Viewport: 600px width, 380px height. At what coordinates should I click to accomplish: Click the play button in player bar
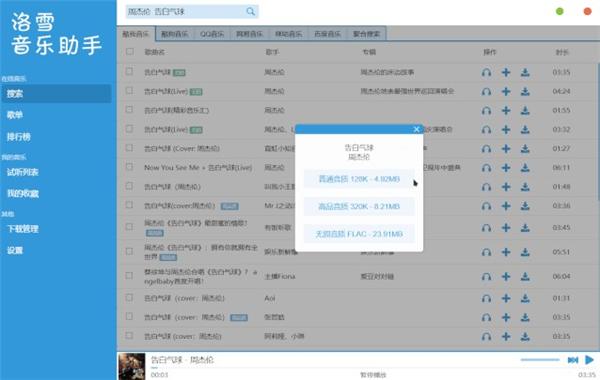click(589, 360)
